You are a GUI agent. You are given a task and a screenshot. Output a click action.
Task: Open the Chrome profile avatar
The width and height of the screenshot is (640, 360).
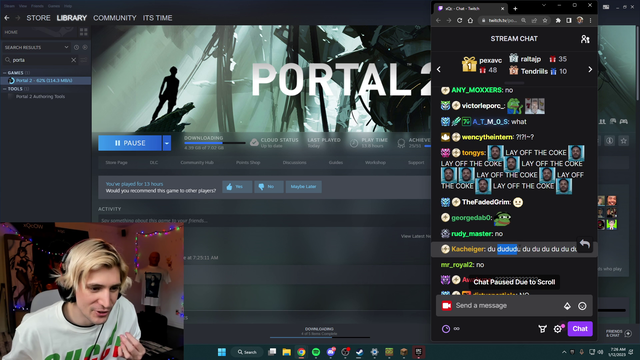point(580,20)
